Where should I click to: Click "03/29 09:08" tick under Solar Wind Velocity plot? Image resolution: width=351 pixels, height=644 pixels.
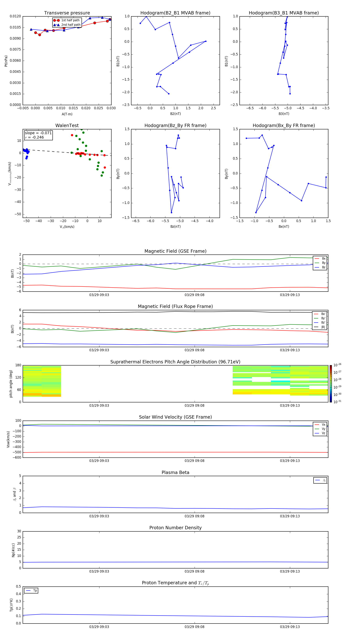(194, 461)
